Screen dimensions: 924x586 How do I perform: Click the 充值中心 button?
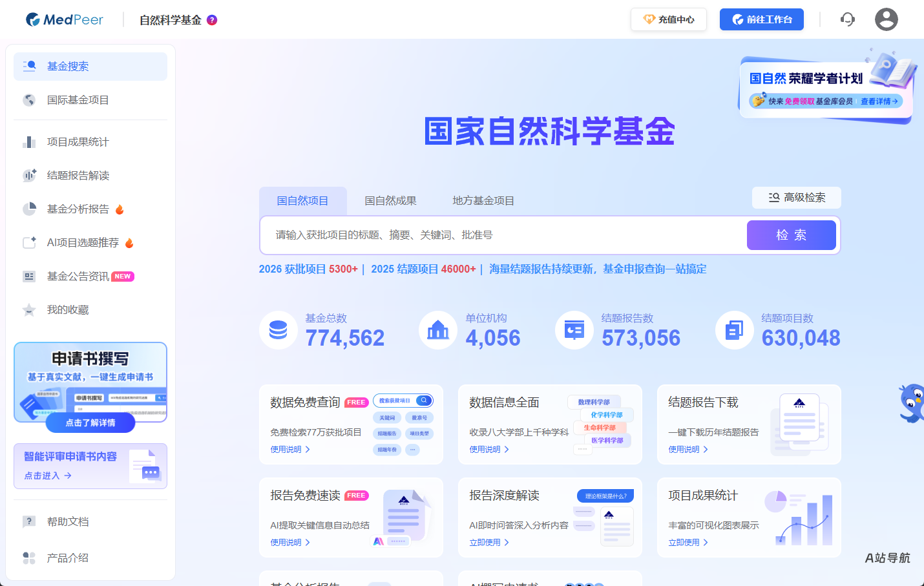(x=669, y=19)
